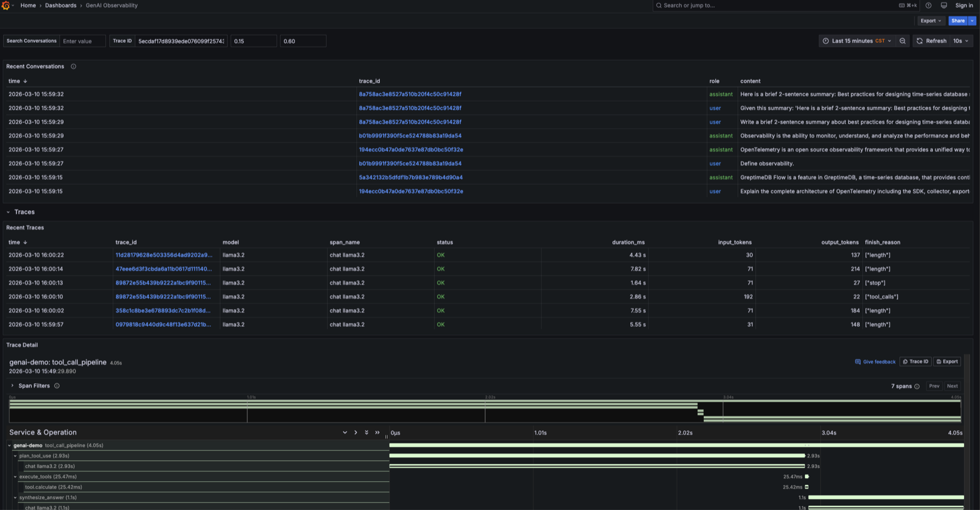The height and width of the screenshot is (510, 980).
Task: Click info icon beside Span Filters
Action: click(x=57, y=386)
